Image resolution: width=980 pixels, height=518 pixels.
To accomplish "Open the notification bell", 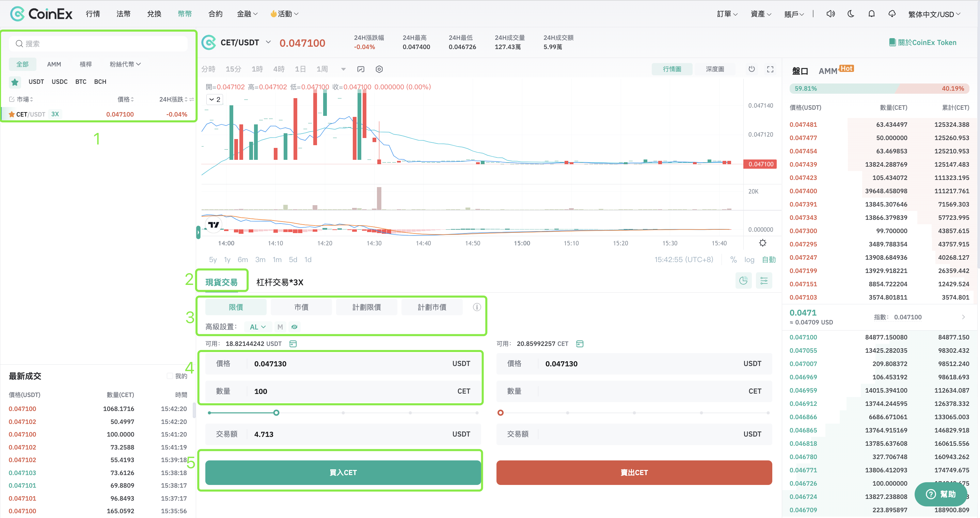I will coord(872,14).
